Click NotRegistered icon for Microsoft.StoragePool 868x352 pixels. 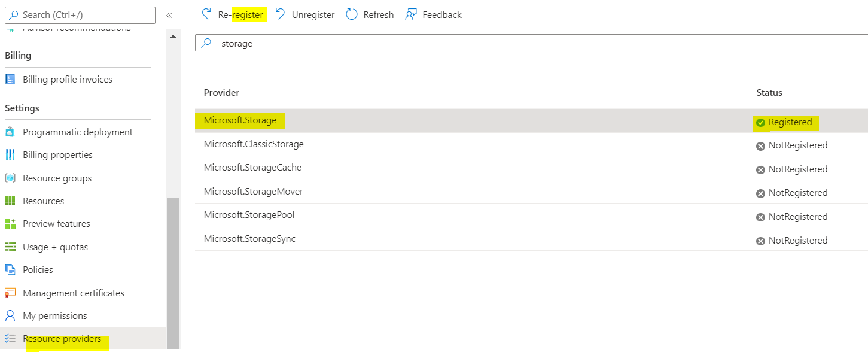(761, 217)
